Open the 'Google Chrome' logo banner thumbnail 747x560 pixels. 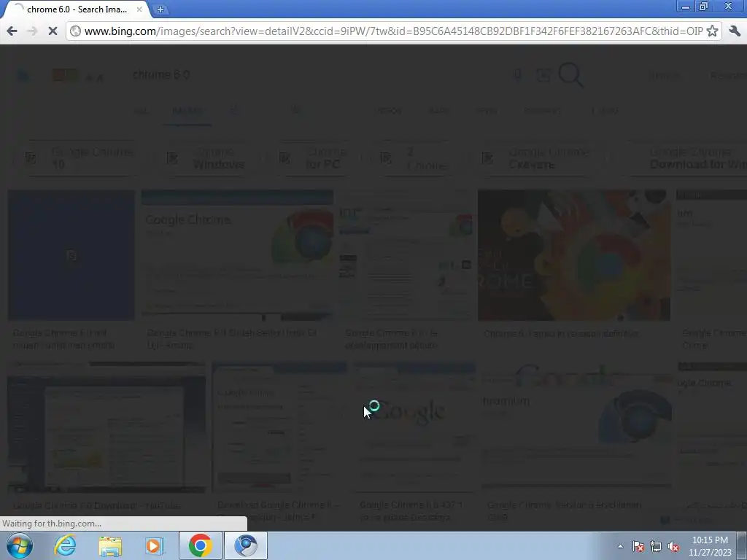[237, 255]
